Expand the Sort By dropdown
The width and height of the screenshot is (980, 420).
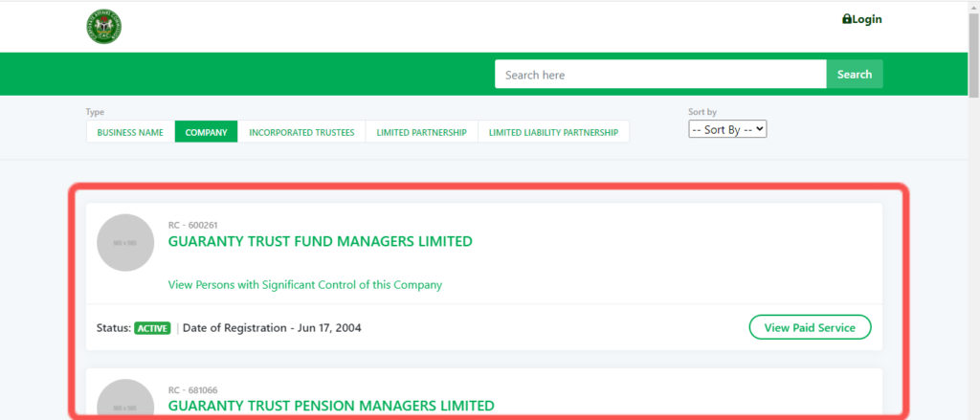pos(727,129)
